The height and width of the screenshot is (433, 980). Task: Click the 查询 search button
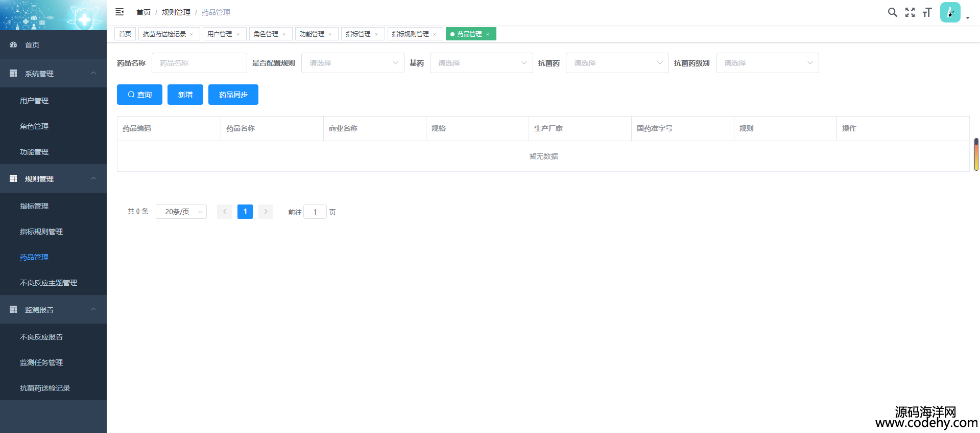point(139,95)
